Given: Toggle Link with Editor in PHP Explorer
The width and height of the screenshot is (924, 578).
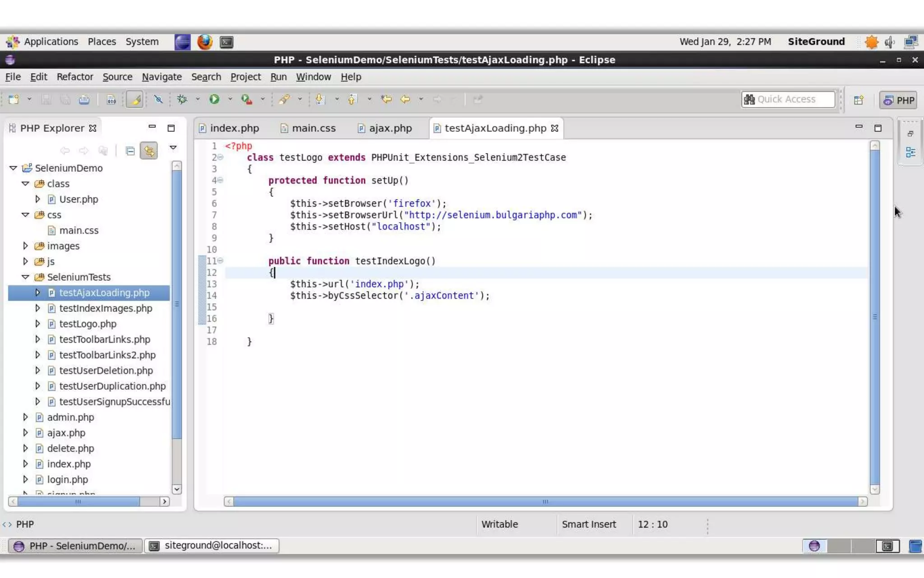Looking at the screenshot, I should [x=149, y=151].
